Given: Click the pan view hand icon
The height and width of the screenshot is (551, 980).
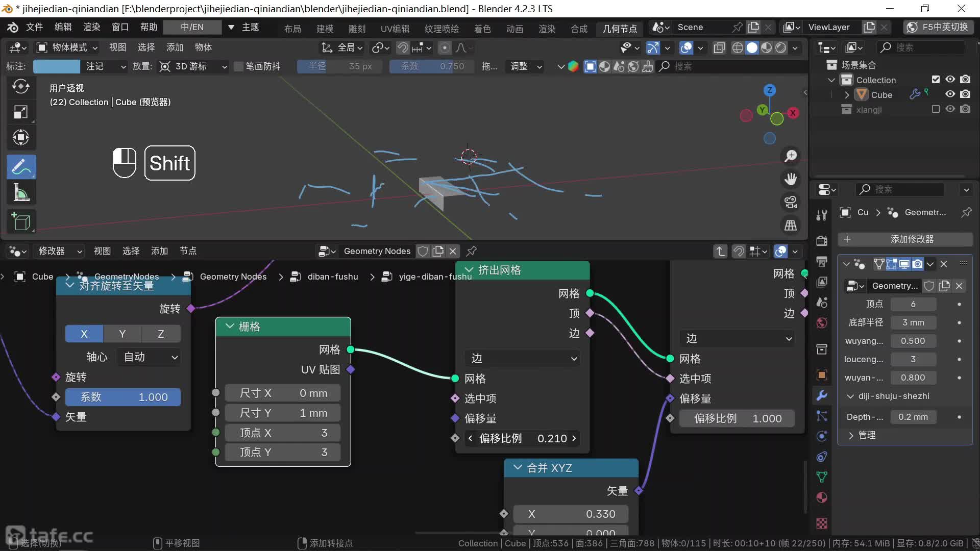Looking at the screenshot, I should 791,179.
